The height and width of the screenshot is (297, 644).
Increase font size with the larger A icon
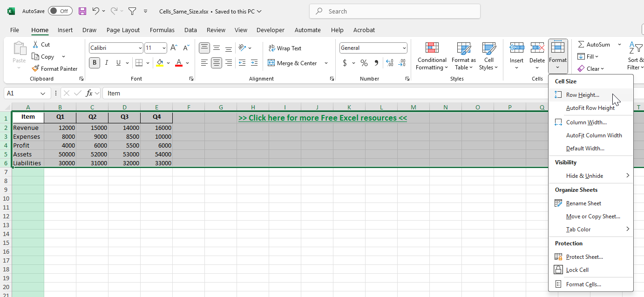pos(174,48)
